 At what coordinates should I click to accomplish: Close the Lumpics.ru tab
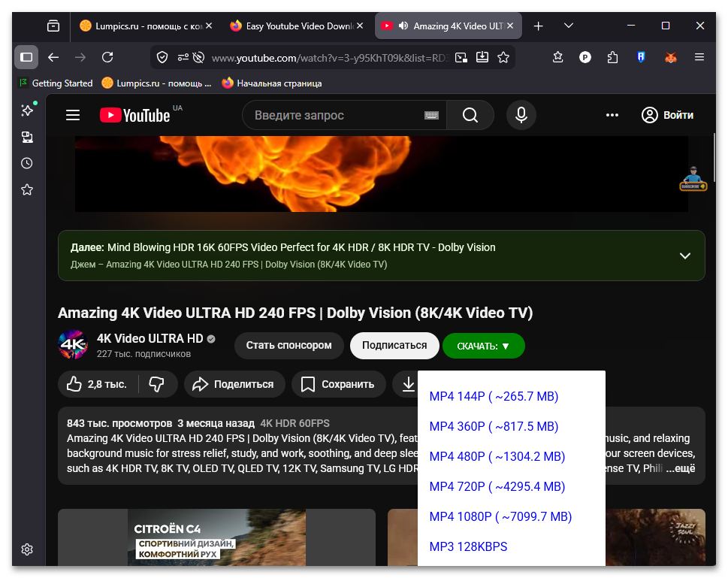pos(209,26)
